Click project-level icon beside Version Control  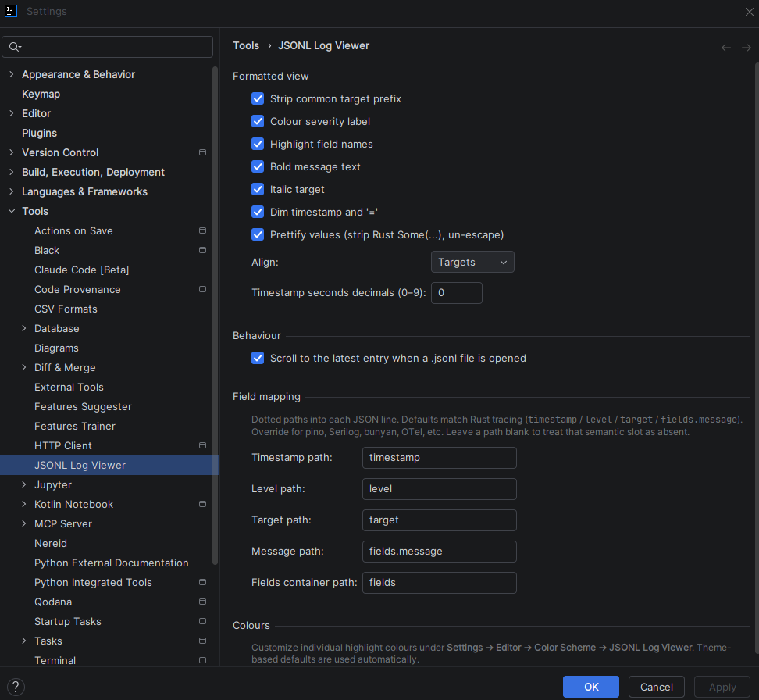pyautogui.click(x=202, y=152)
